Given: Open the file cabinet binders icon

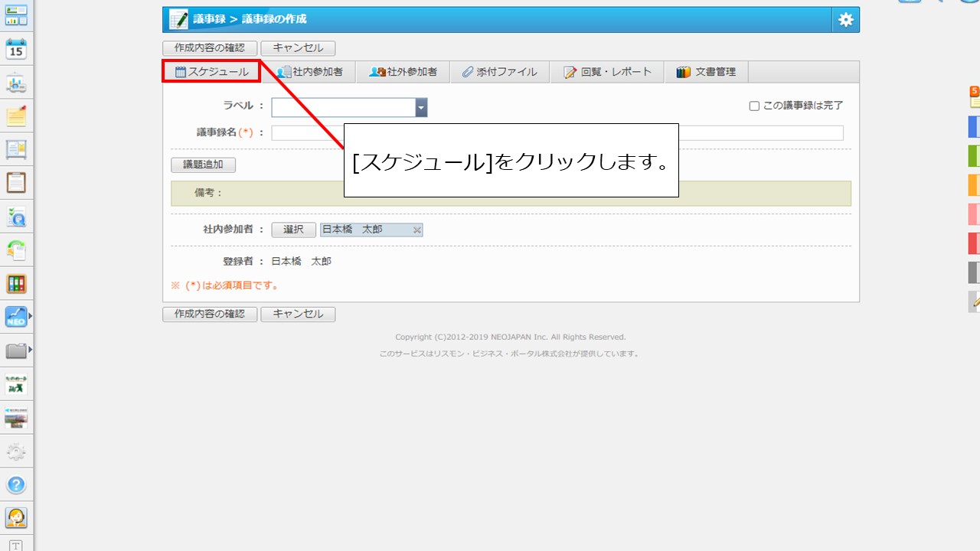Looking at the screenshot, I should pyautogui.click(x=16, y=284).
